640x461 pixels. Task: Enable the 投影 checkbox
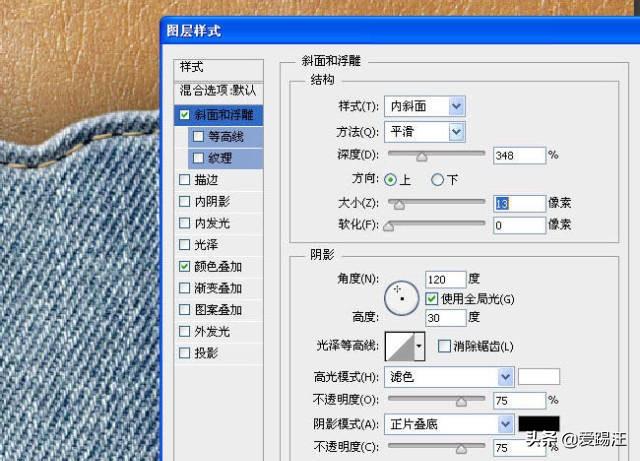[x=184, y=352]
